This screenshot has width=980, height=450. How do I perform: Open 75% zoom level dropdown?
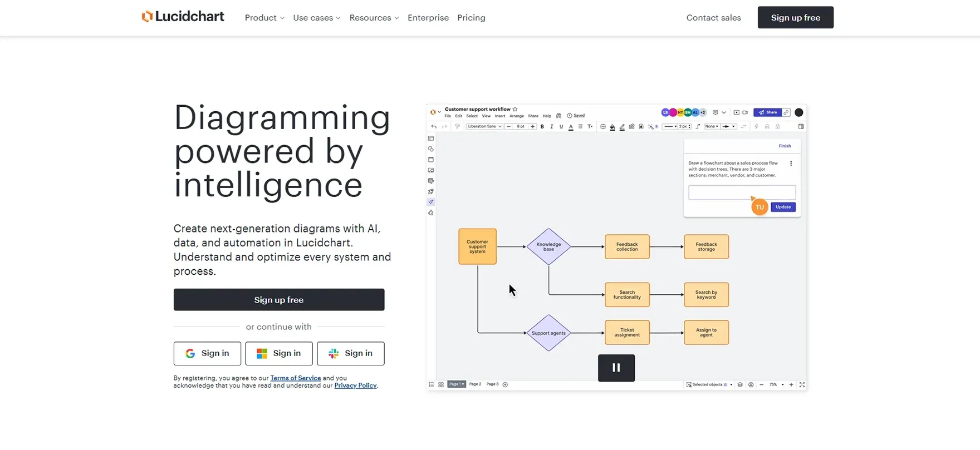[777, 384]
